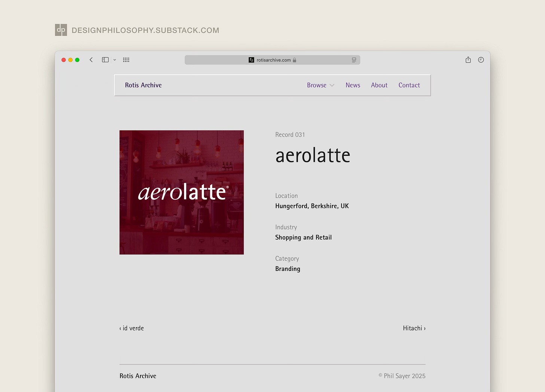Open the Contact page

coord(409,85)
